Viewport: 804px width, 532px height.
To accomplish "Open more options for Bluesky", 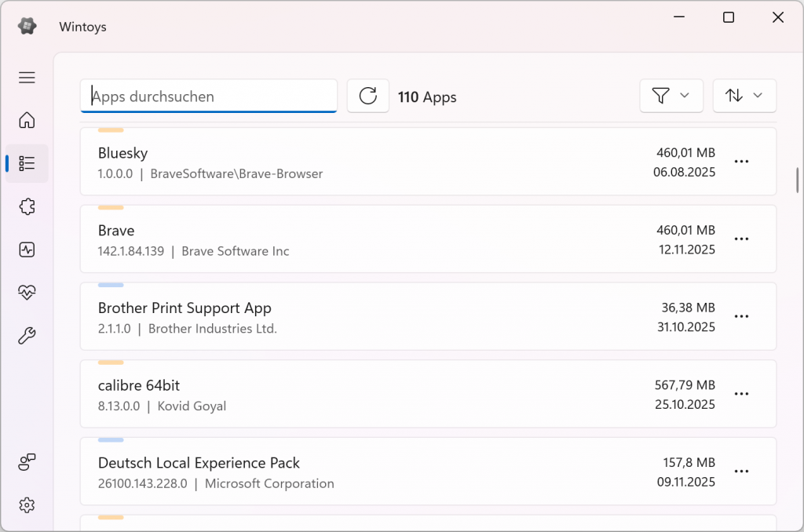I will 741,161.
